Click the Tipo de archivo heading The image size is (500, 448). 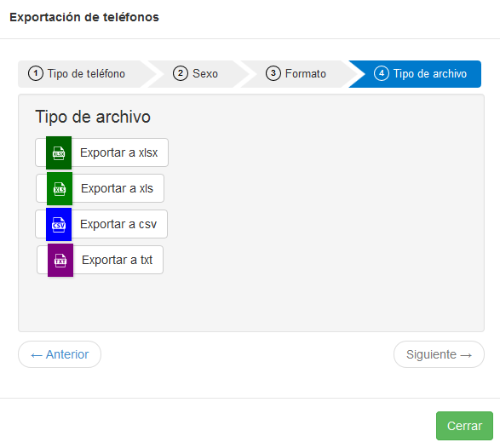click(93, 117)
